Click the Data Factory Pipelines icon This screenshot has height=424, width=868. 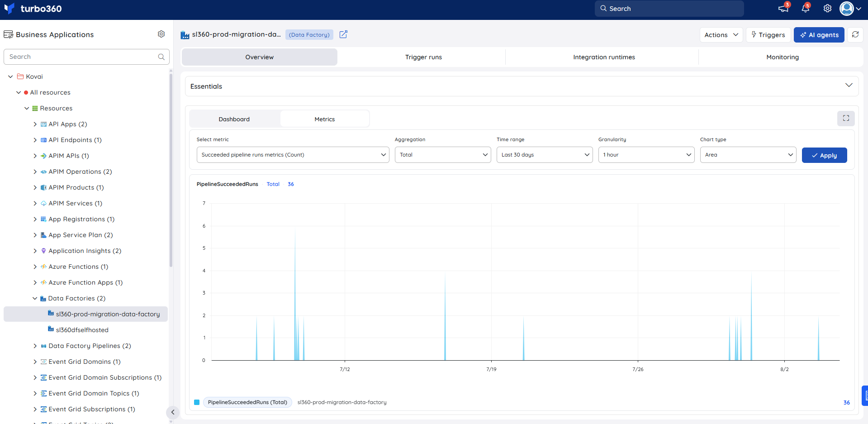(43, 346)
